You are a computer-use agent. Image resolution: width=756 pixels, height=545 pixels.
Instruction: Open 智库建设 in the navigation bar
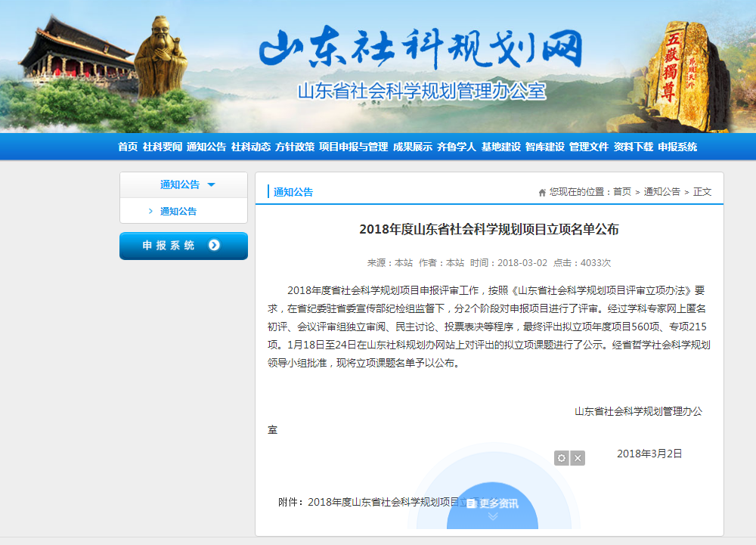pos(544,147)
